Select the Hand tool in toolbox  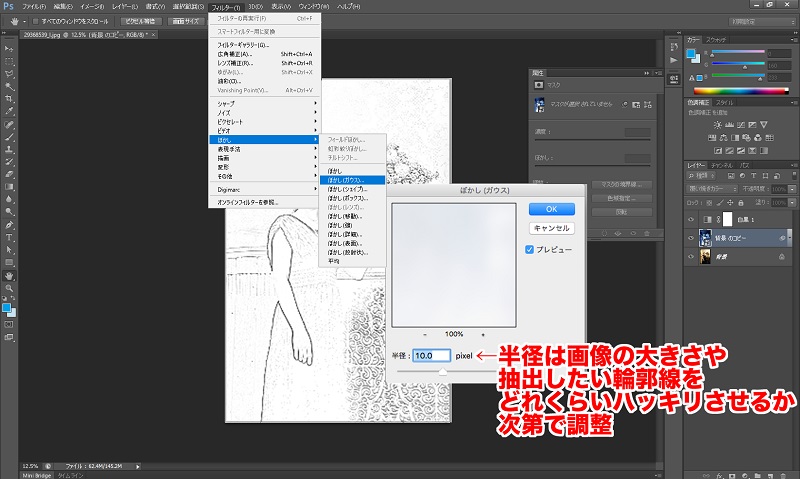click(9, 276)
